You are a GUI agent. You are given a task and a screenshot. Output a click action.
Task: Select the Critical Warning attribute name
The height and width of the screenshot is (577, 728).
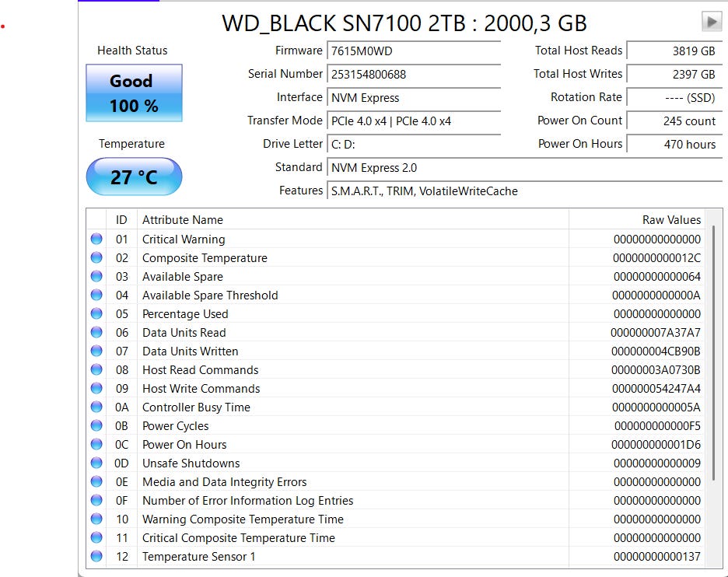184,239
